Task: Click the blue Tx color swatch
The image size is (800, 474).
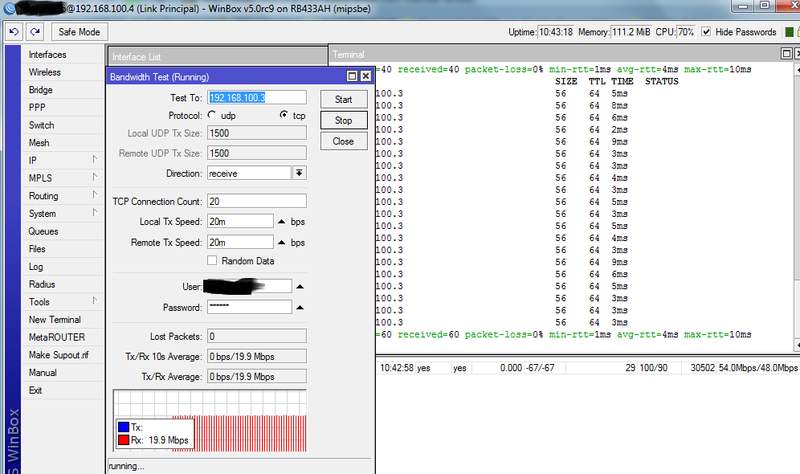Action: pyautogui.click(x=123, y=427)
